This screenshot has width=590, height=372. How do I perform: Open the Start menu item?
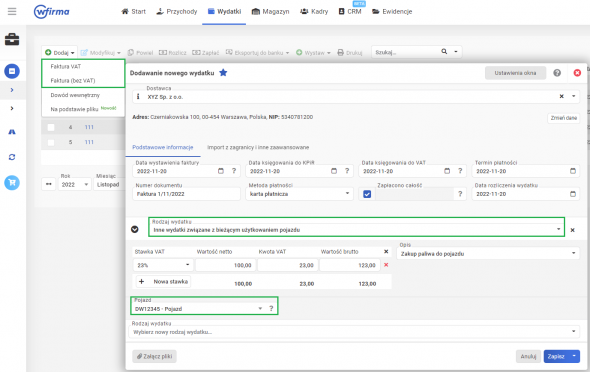click(134, 12)
